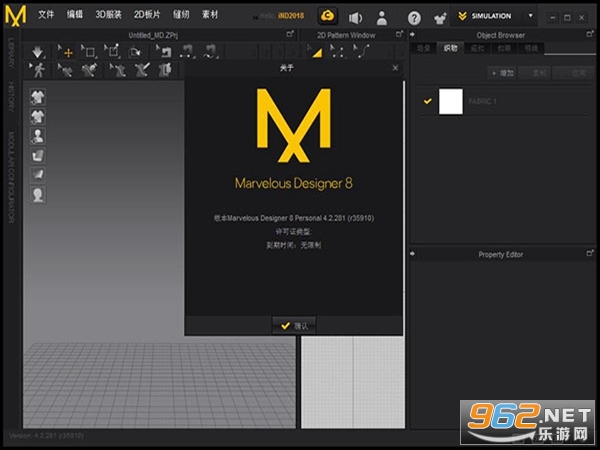Expand the LIBRARY side panel
The image size is (600, 450).
pos(11,53)
